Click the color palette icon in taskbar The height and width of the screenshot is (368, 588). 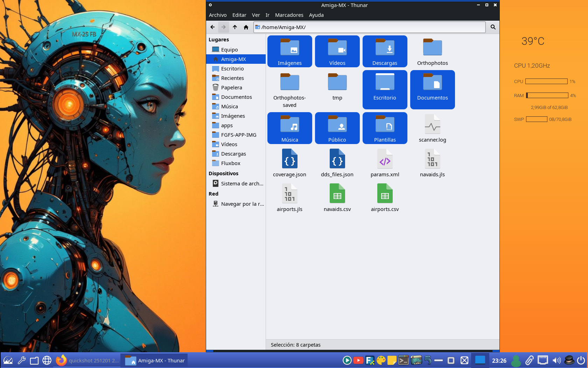[x=381, y=360]
